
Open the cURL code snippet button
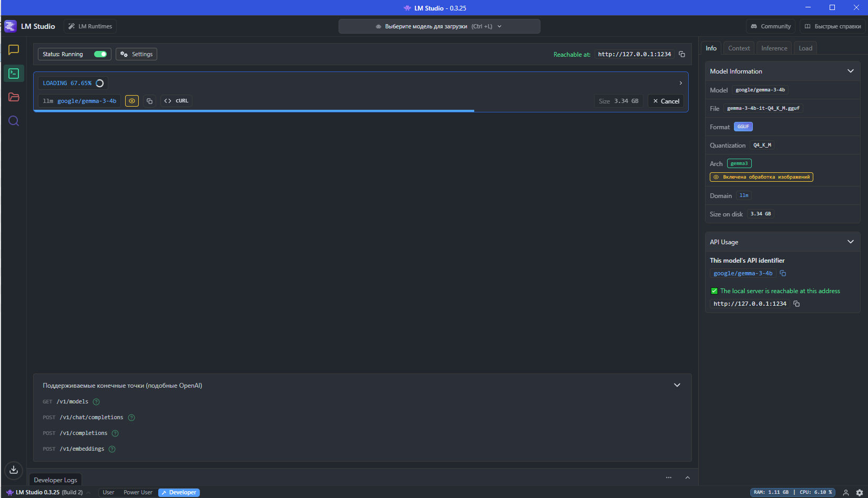point(176,101)
